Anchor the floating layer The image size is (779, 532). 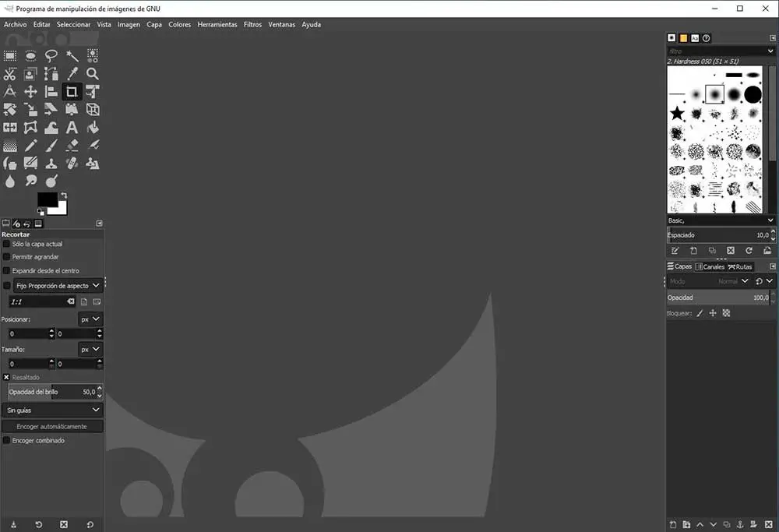pyautogui.click(x=740, y=524)
